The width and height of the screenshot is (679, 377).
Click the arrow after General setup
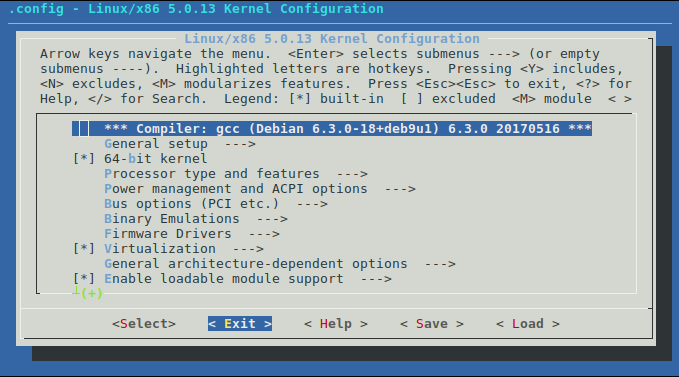[240, 144]
